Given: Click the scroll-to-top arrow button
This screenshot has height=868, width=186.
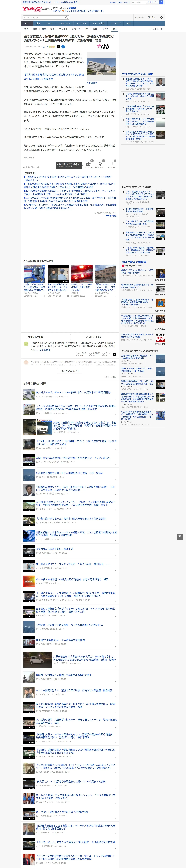Looking at the screenshot, I should tap(180, 536).
